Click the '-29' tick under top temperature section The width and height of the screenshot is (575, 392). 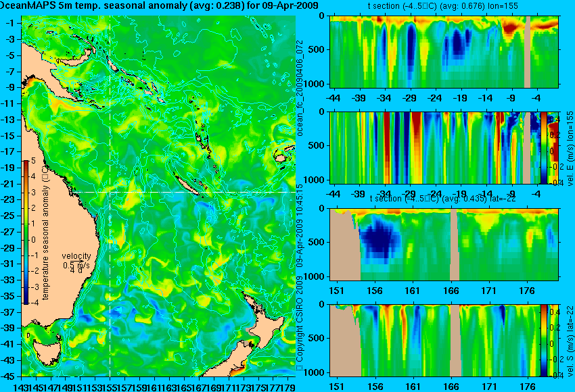pos(409,98)
